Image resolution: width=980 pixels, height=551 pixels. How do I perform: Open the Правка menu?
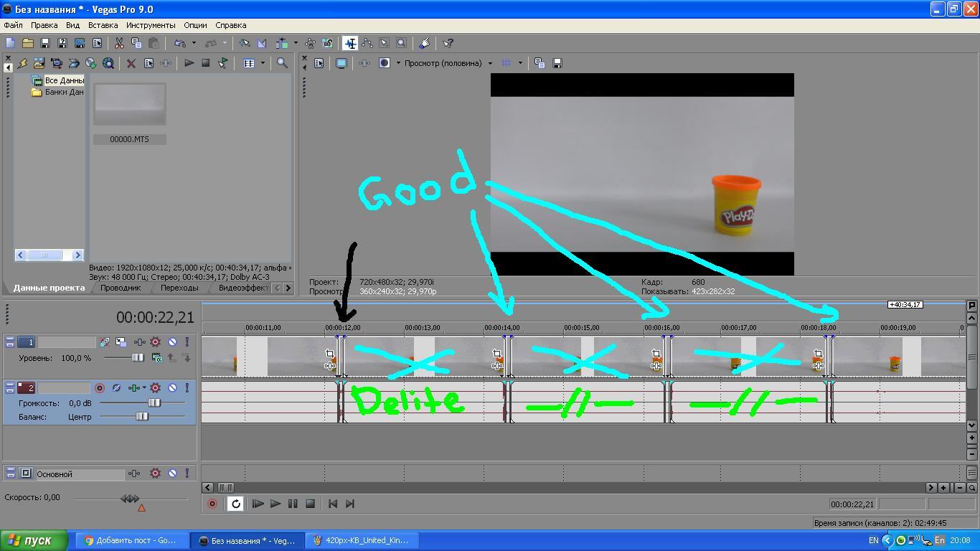coord(44,25)
